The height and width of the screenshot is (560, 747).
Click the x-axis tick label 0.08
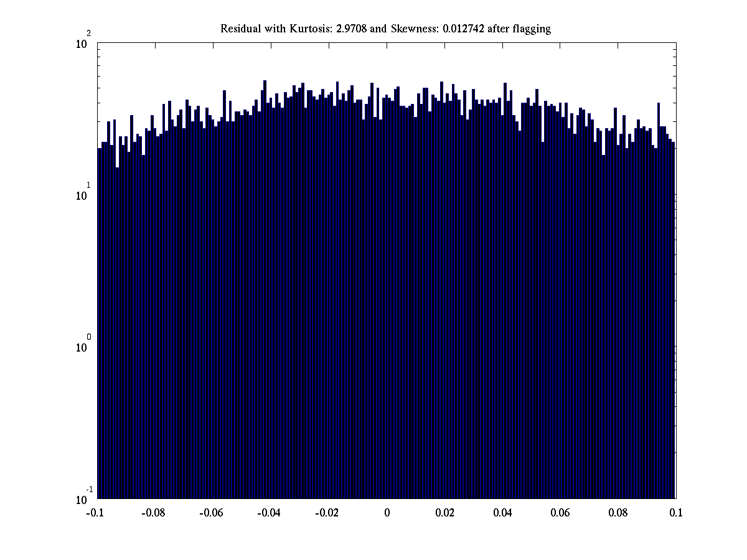(618, 513)
